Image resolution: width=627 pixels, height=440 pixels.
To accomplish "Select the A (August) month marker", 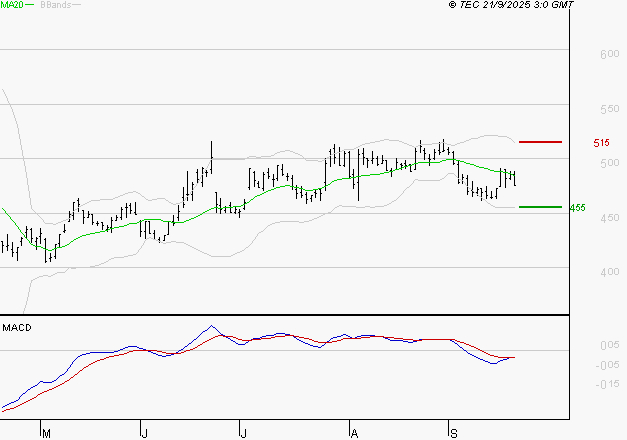I will pos(353,433).
